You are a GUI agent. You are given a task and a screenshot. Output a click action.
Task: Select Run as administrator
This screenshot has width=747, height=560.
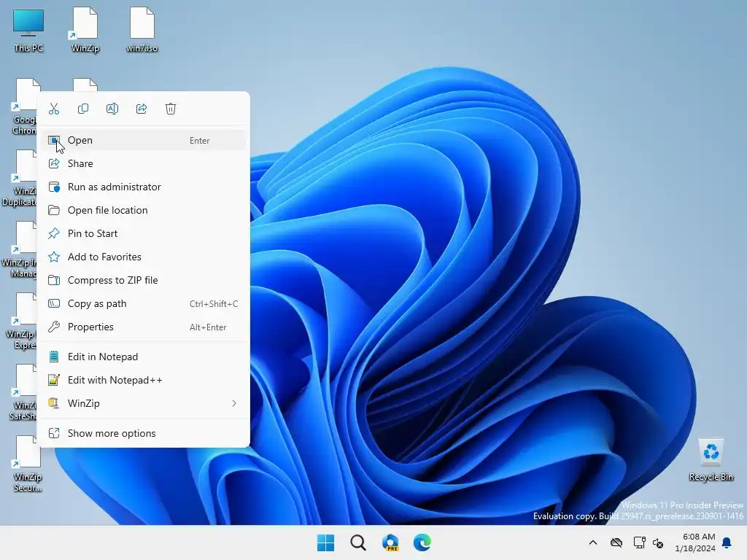click(144, 187)
